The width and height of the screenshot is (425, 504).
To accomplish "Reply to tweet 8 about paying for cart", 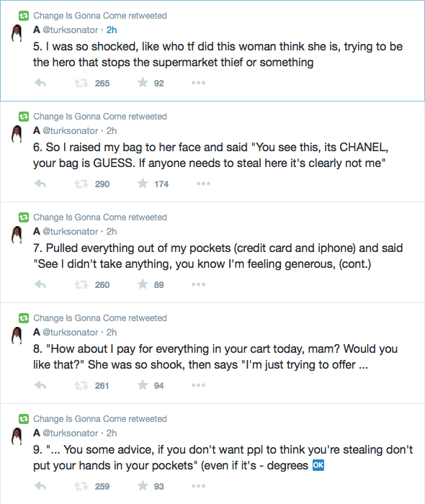I will [40, 385].
